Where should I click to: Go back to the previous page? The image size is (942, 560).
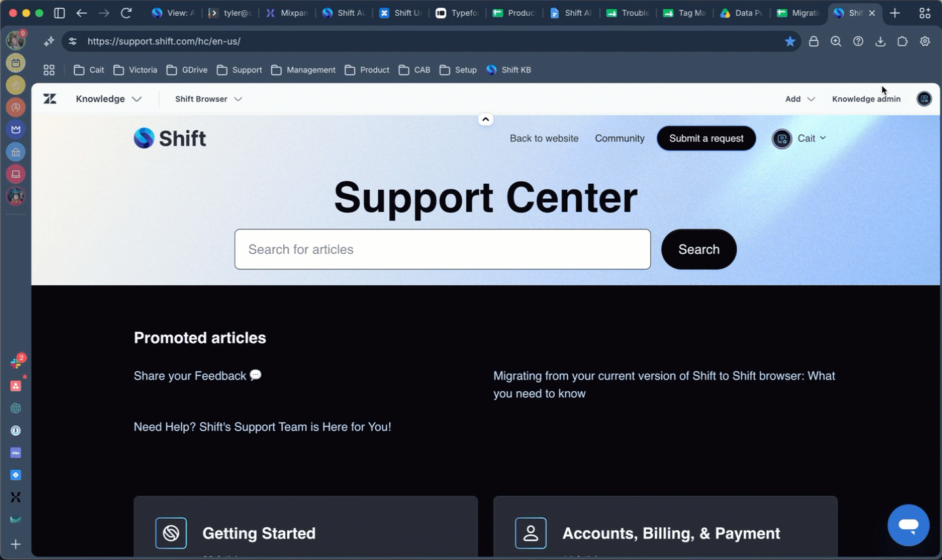click(82, 13)
